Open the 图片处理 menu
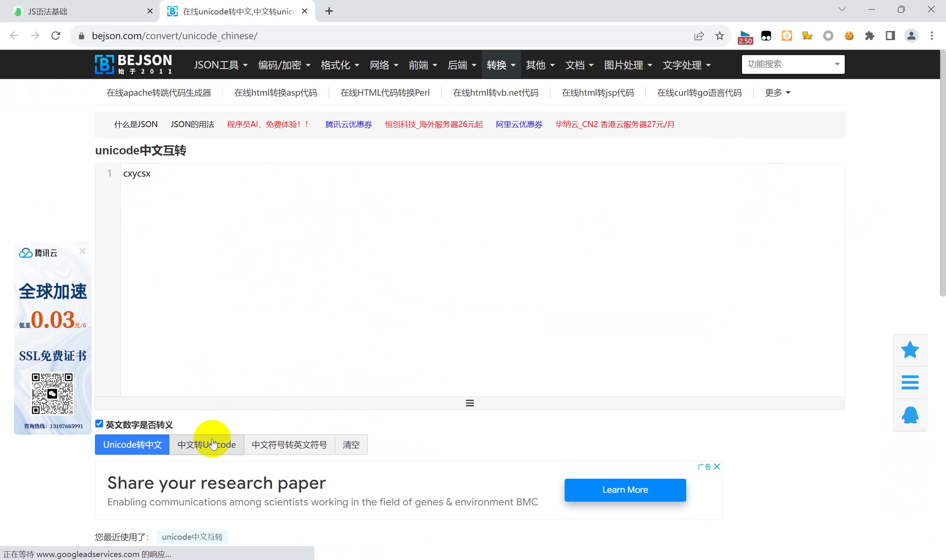The height and width of the screenshot is (560, 946). 628,65
